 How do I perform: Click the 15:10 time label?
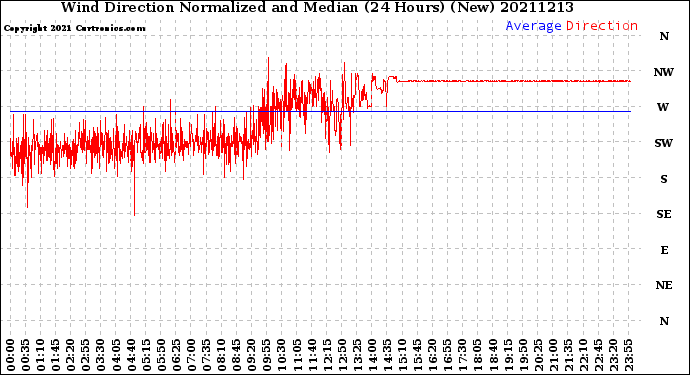tap(402, 355)
